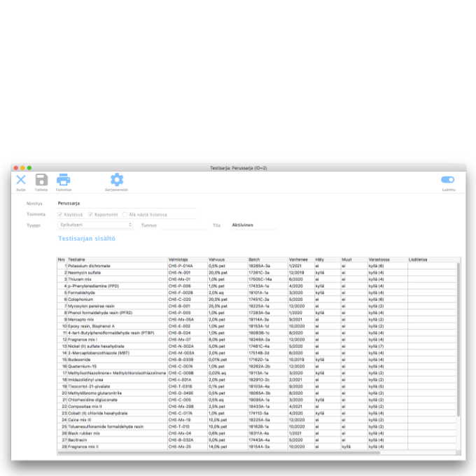Click the Talleta save disk icon
The height and width of the screenshot is (476, 476).
[x=41, y=180]
